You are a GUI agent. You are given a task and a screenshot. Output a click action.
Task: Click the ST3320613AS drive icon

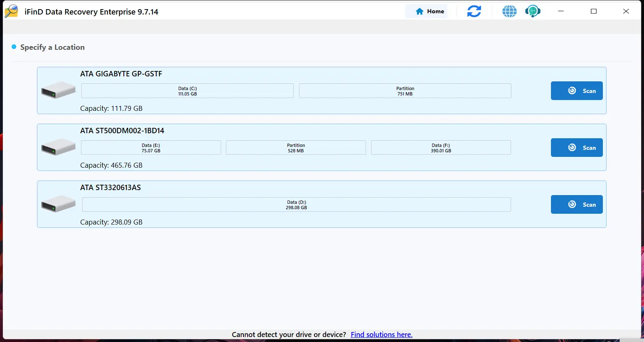[x=59, y=204]
